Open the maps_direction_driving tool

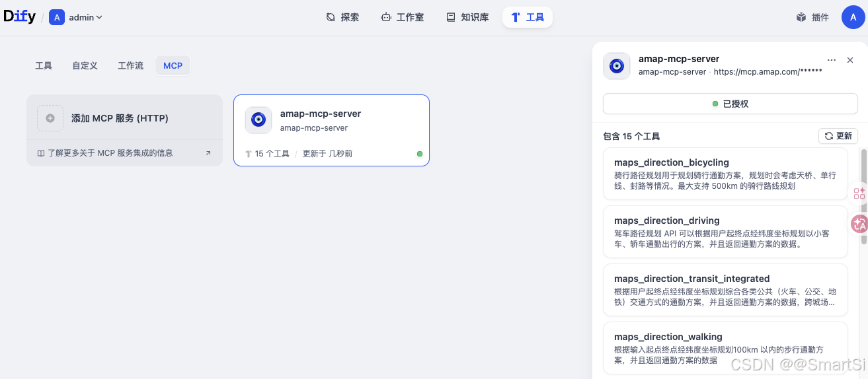(x=725, y=232)
